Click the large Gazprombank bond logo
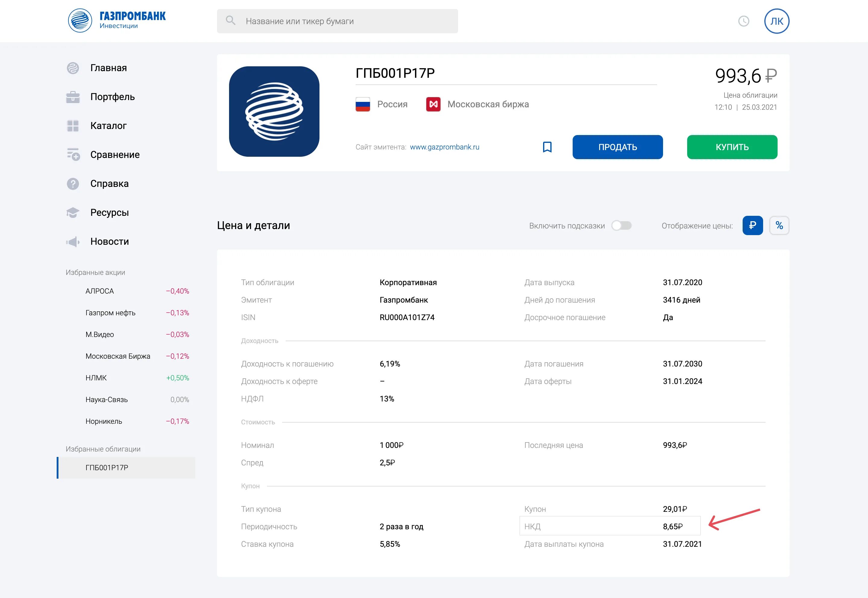 tap(274, 112)
